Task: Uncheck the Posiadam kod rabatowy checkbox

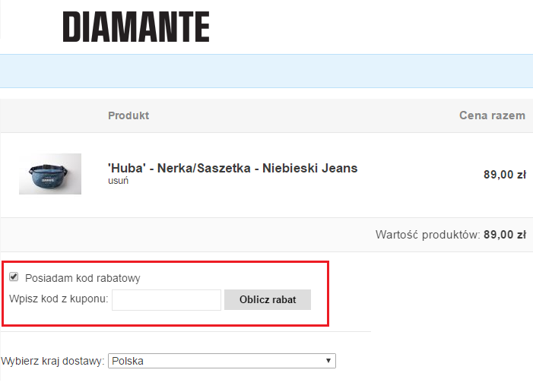Action: 14,277
